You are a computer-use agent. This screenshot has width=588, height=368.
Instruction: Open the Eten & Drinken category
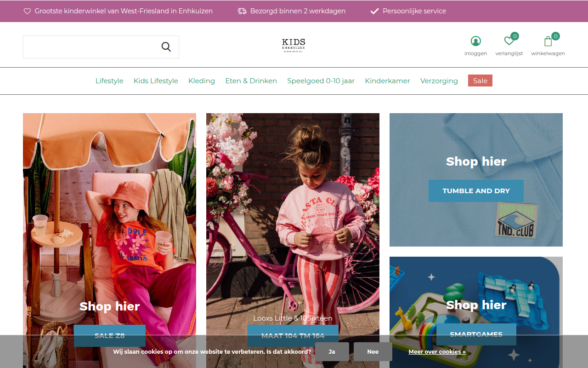[x=251, y=81]
